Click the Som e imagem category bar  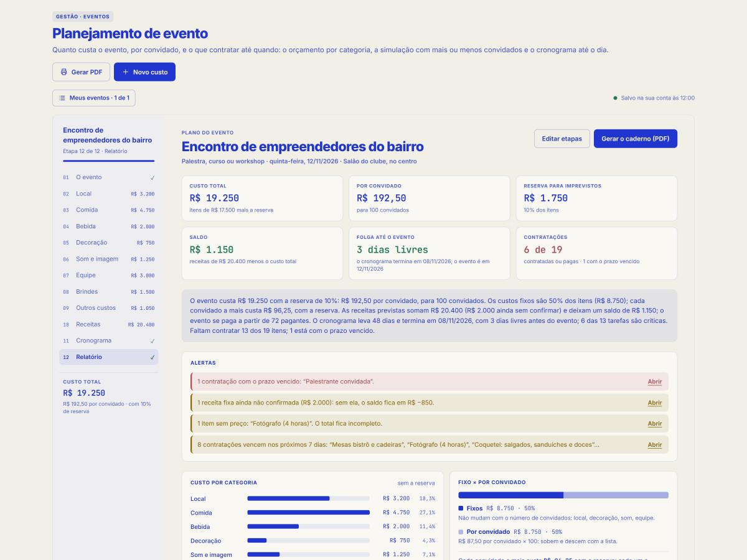308,554
